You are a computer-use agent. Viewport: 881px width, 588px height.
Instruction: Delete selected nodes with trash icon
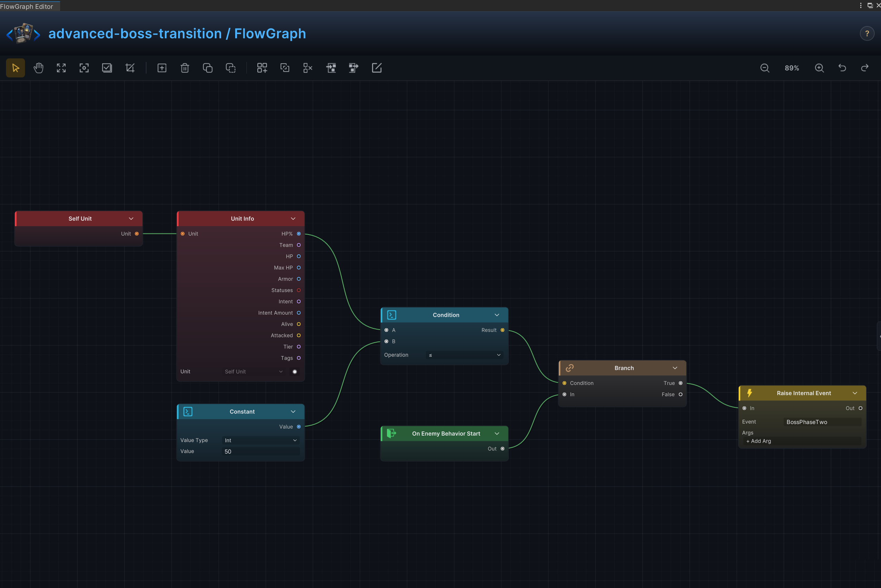coord(185,68)
